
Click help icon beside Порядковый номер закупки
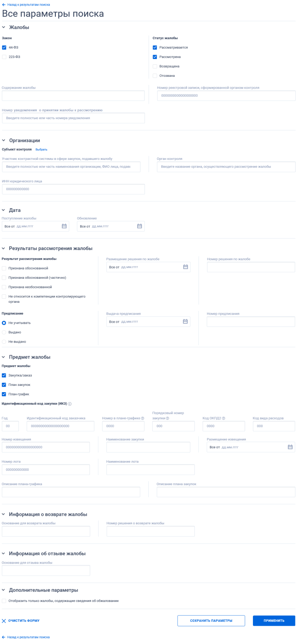[x=167, y=418]
